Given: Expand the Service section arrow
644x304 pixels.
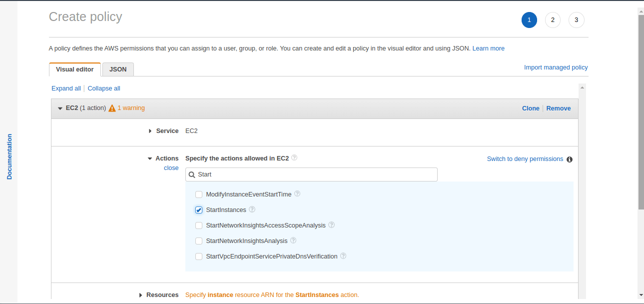Looking at the screenshot, I should click(150, 131).
